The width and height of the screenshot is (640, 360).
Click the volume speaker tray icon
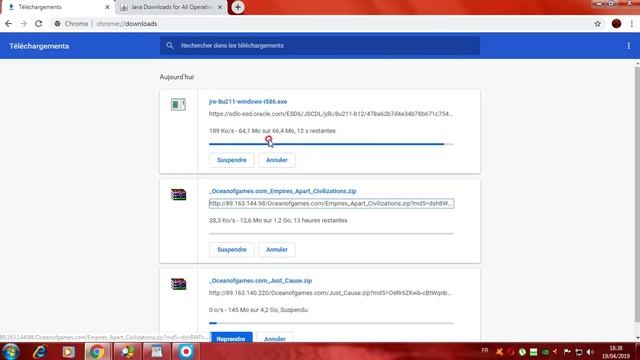(590, 351)
